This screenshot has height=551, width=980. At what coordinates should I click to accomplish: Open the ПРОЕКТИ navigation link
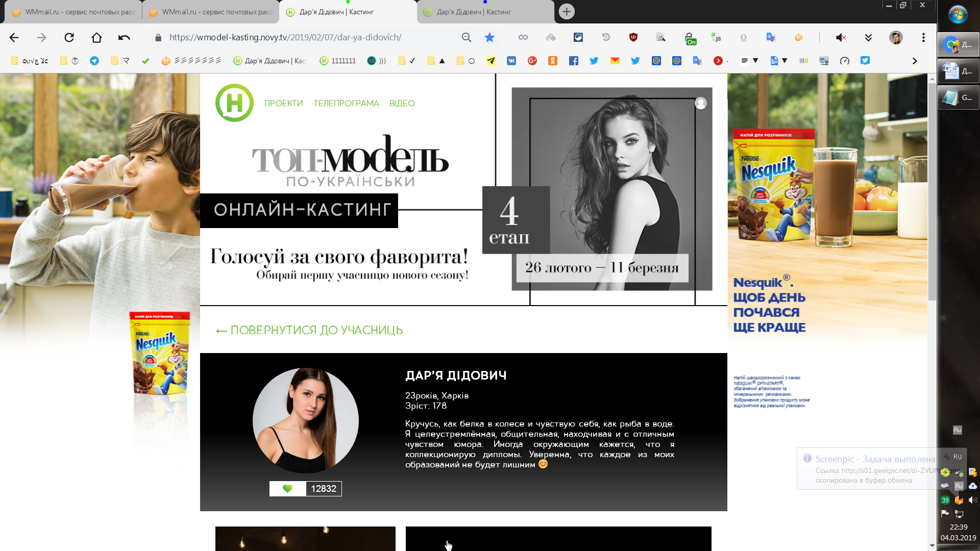tap(283, 103)
